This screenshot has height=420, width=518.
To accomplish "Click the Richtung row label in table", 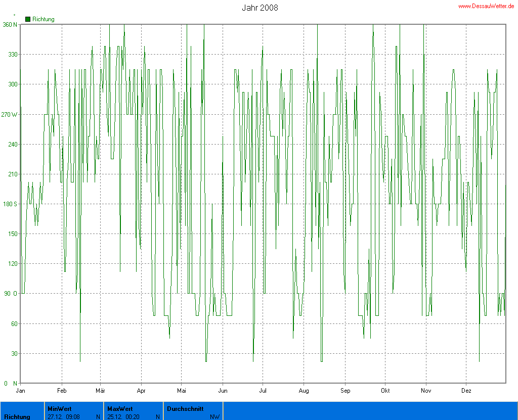I will [17, 417].
